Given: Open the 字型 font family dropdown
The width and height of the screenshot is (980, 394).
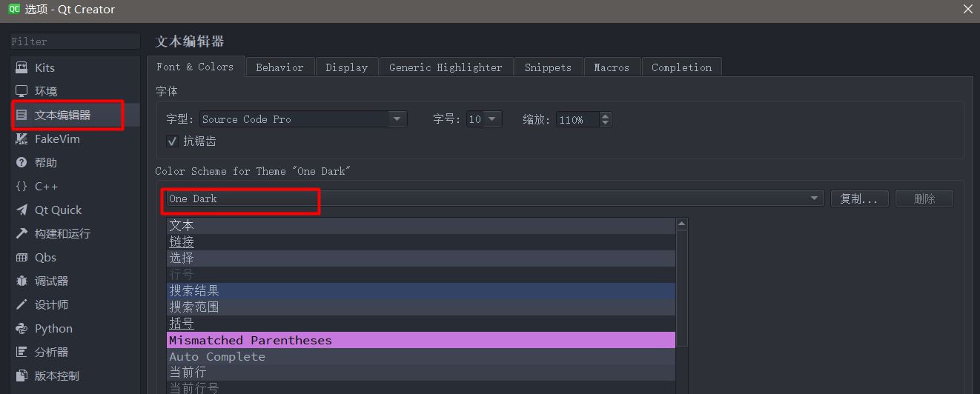Looking at the screenshot, I should [x=303, y=119].
